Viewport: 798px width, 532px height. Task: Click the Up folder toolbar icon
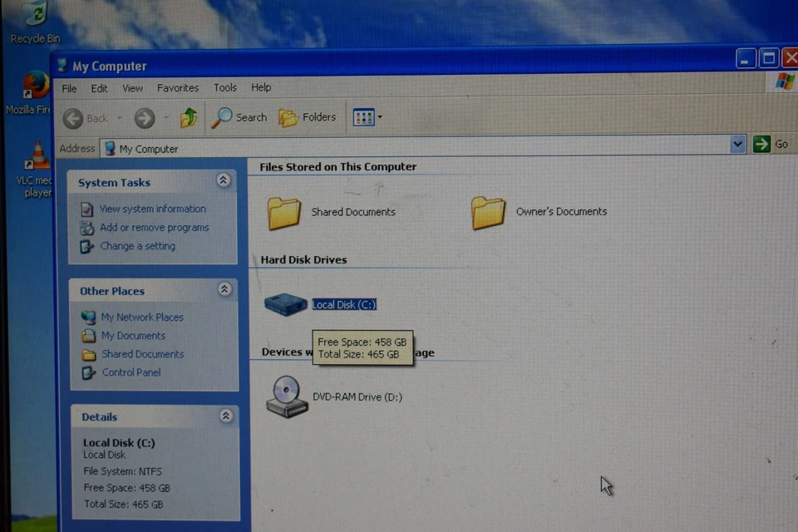tap(189, 118)
